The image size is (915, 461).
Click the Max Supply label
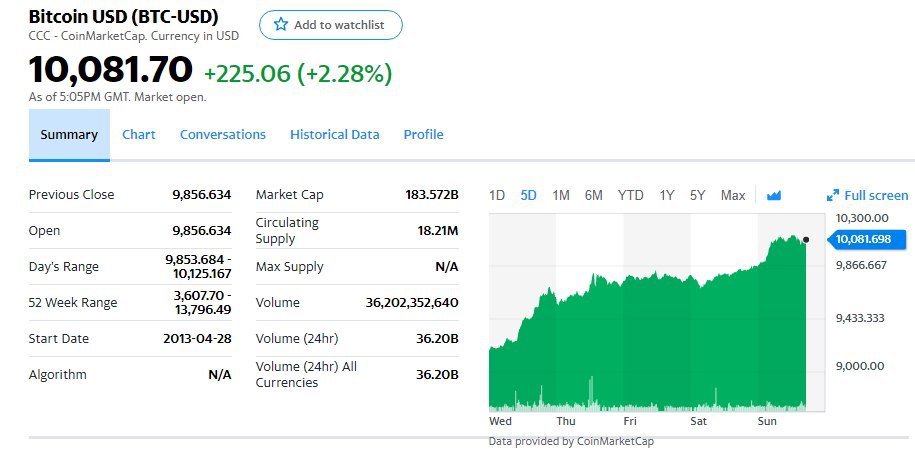(289, 267)
